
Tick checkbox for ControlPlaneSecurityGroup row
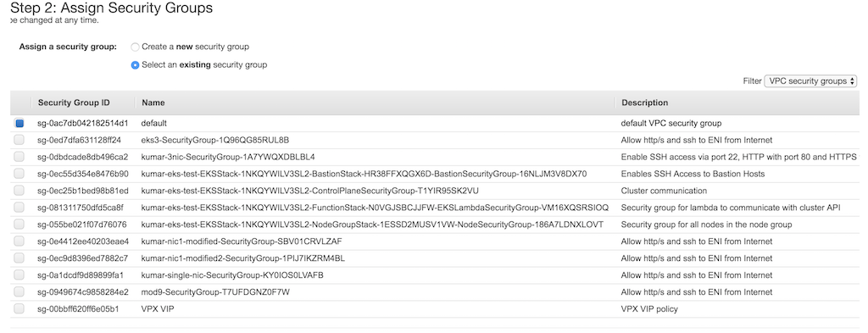coord(19,191)
